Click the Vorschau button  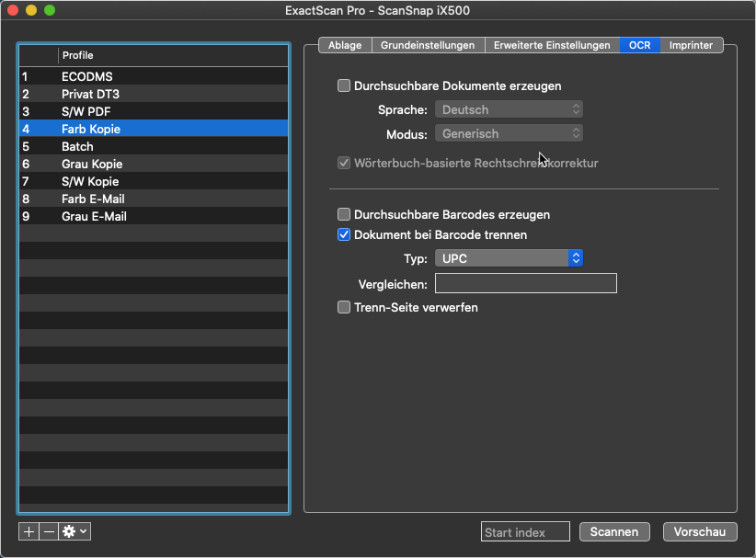(x=705, y=532)
